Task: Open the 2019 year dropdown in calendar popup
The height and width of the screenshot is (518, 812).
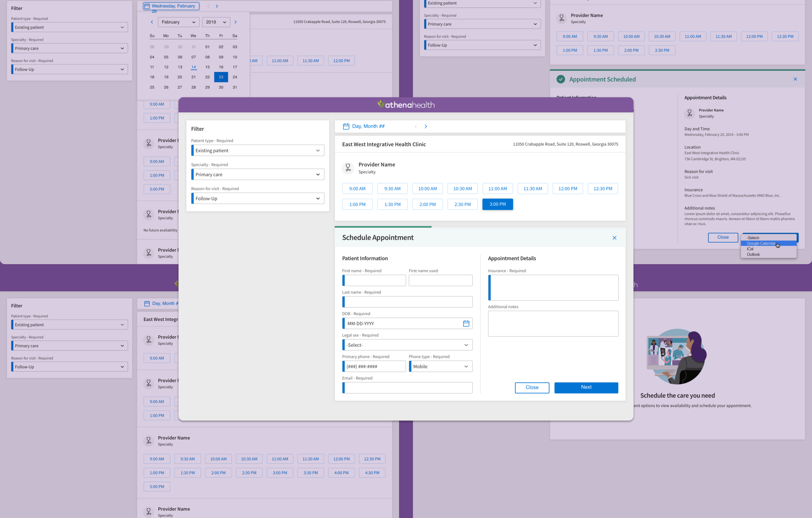Action: coord(216,22)
